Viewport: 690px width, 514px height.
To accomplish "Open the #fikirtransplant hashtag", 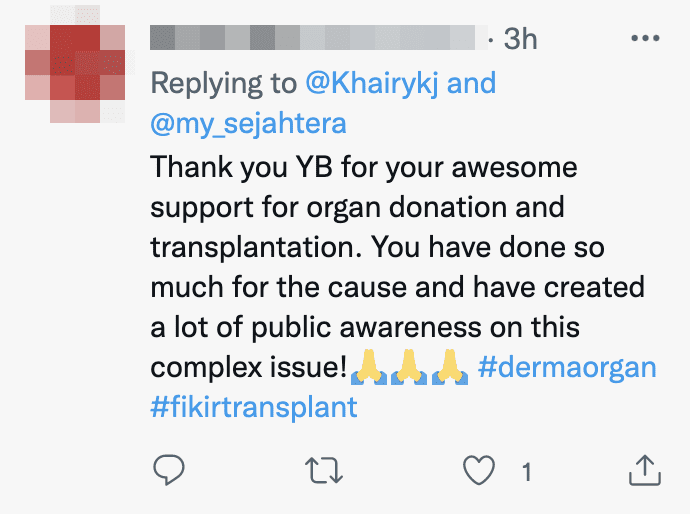I will tap(254, 407).
